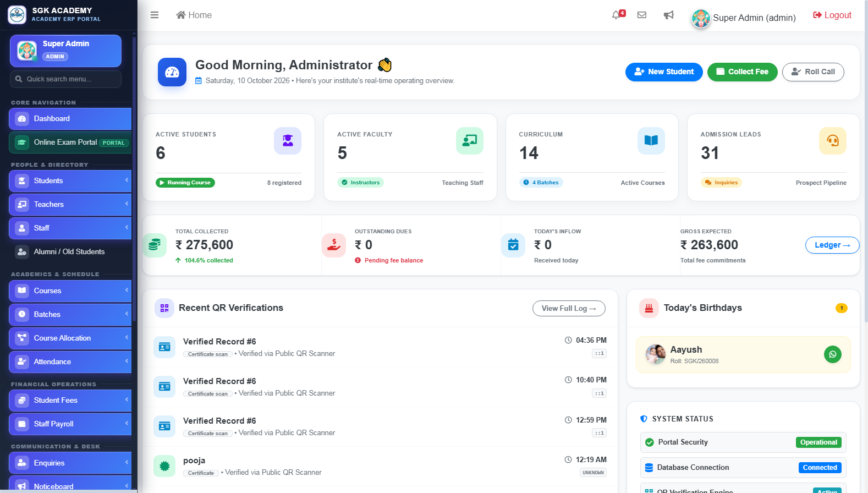Click the SGK Academy logo
Viewport: 868px width, 493px height.
[x=17, y=15]
